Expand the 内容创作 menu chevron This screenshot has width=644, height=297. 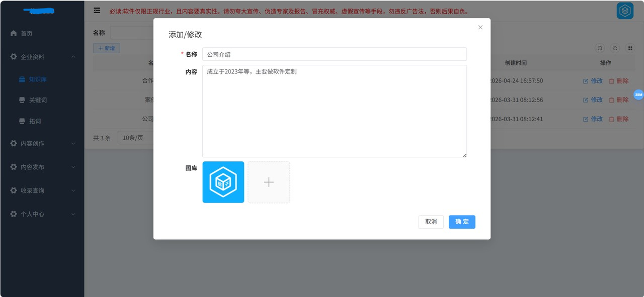[73, 143]
